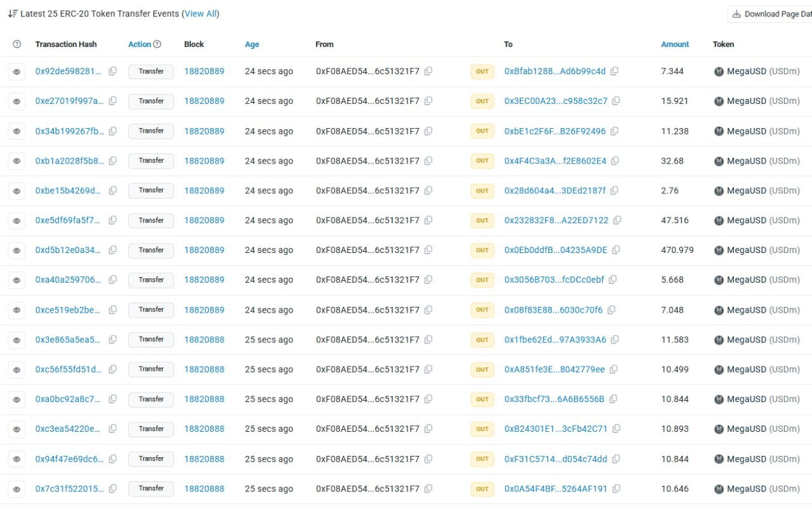Screen dimensions: 812x506
Task: Open transaction 0xc3ea54220e details
Action: 68,429
